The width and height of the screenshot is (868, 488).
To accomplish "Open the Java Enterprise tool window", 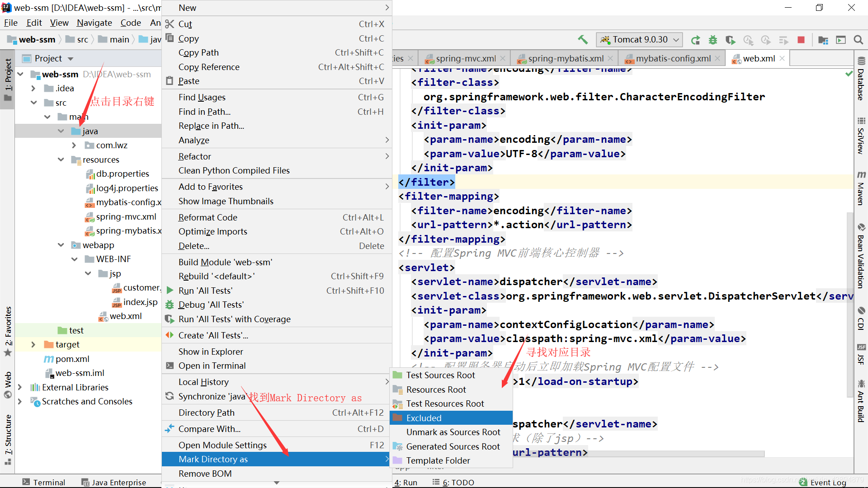I will pyautogui.click(x=113, y=482).
